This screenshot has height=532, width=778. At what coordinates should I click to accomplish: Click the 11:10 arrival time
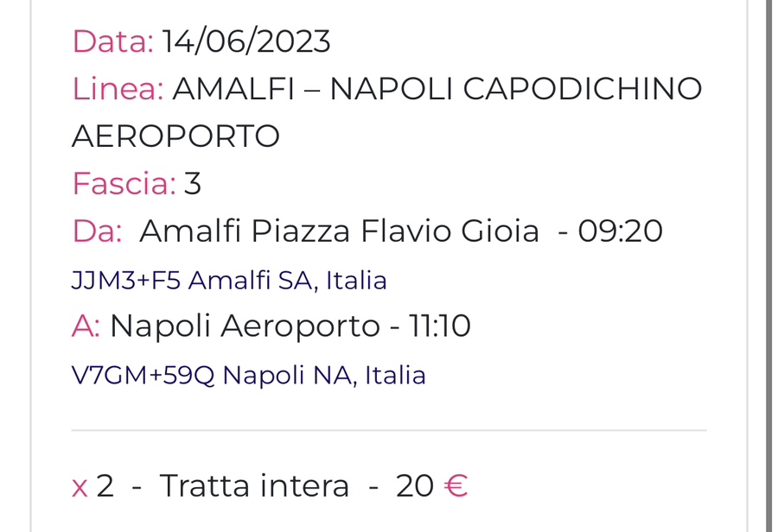coord(440,326)
